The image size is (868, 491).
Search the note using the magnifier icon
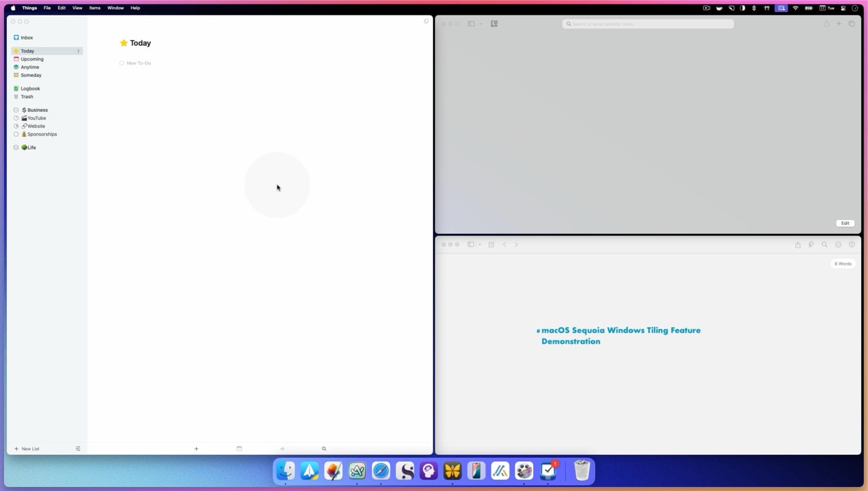coord(824,245)
